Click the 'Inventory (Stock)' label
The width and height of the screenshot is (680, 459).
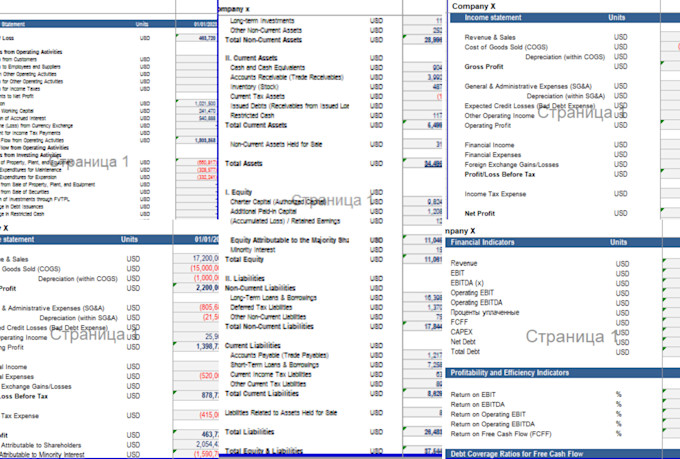pos(254,87)
